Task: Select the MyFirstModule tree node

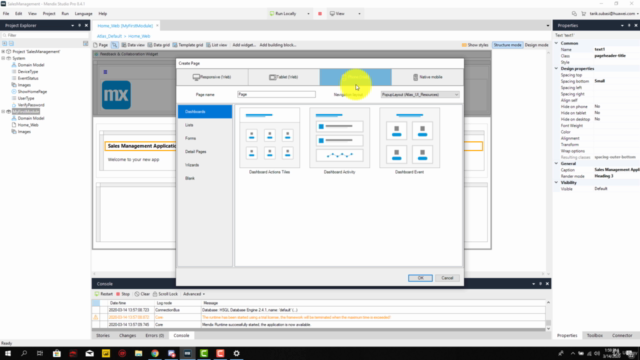Action: click(x=26, y=111)
